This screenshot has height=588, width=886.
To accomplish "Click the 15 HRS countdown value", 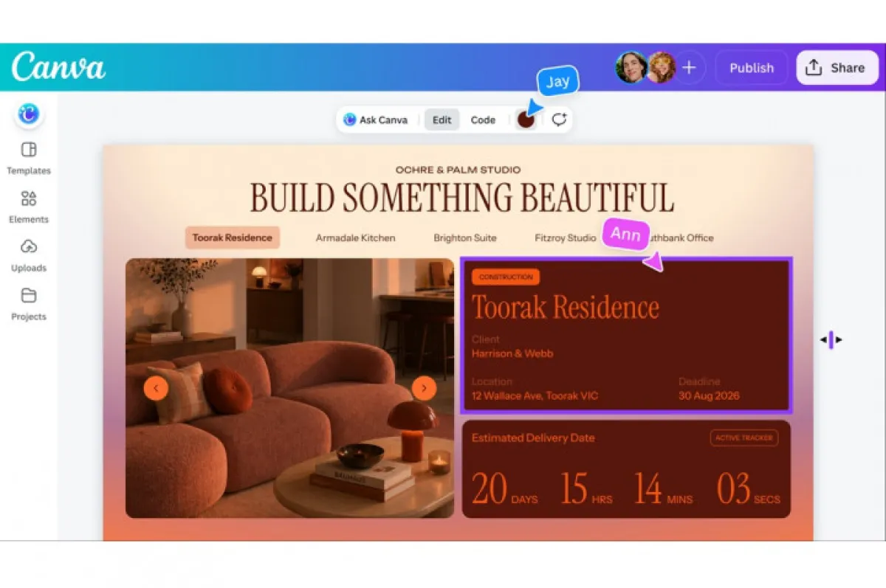I will [586, 488].
